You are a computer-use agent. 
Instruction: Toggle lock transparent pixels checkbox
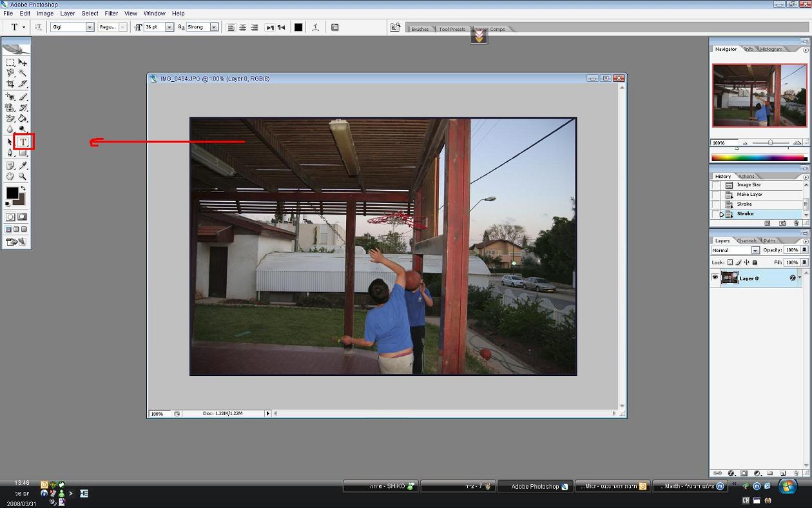point(730,262)
